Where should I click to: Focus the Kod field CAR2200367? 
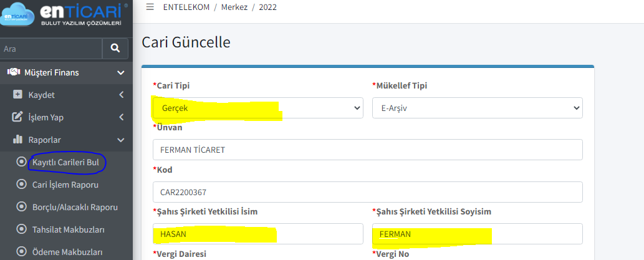pyautogui.click(x=368, y=192)
